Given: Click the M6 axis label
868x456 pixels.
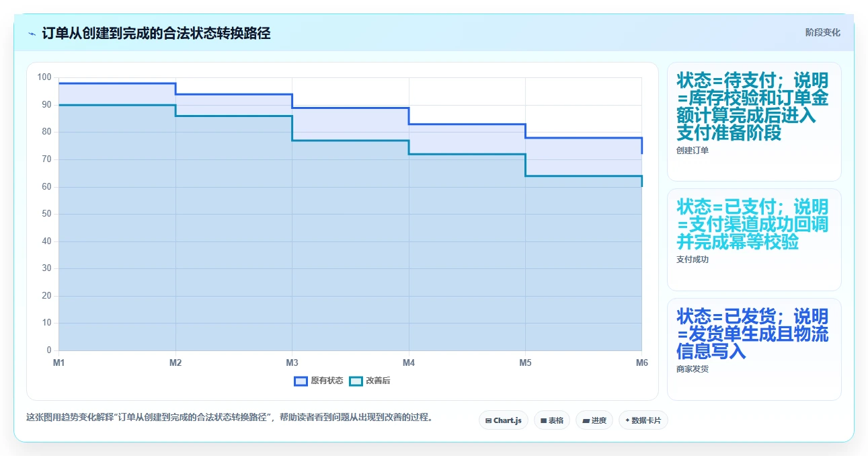Looking at the screenshot, I should click(642, 363).
